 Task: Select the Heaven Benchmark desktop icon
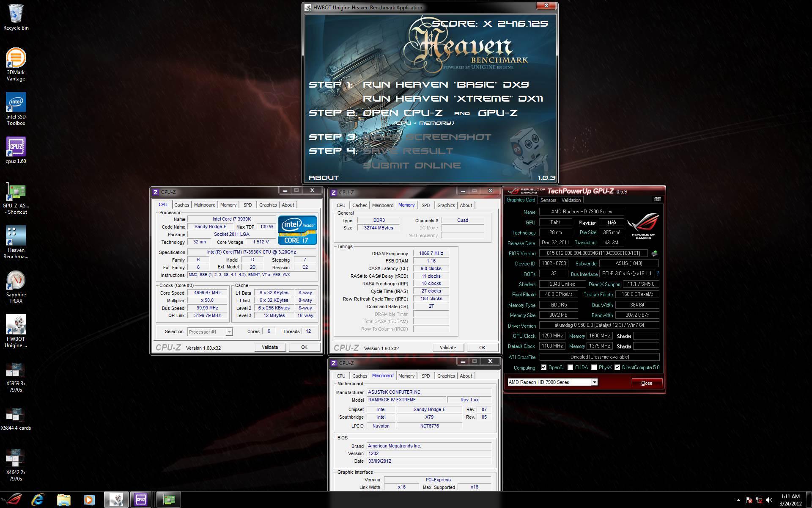[x=16, y=242]
